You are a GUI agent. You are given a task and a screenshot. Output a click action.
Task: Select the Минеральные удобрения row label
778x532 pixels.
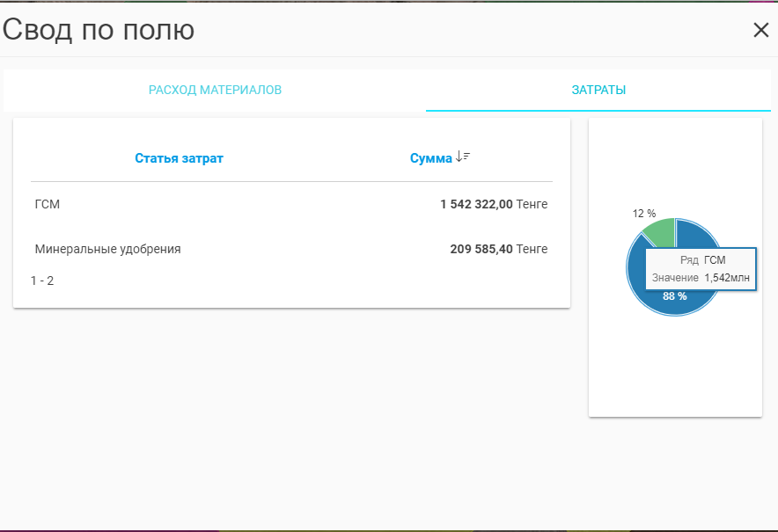click(107, 249)
